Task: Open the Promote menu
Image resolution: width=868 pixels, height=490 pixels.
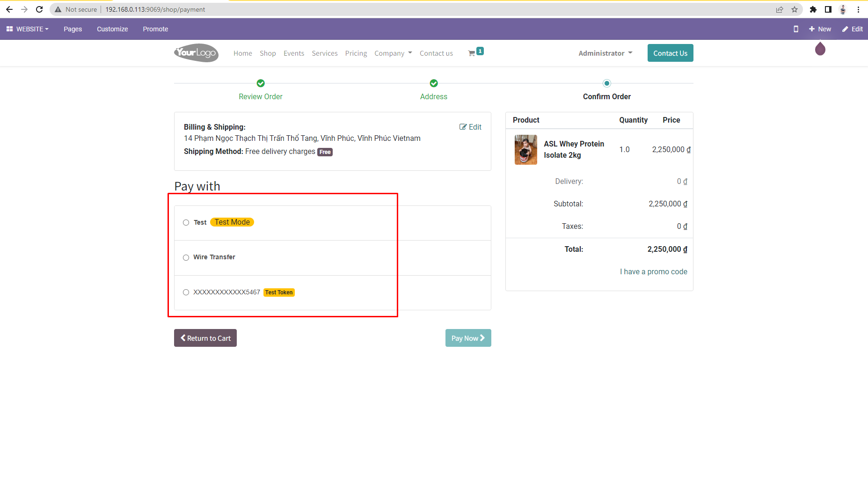Action: (x=155, y=29)
